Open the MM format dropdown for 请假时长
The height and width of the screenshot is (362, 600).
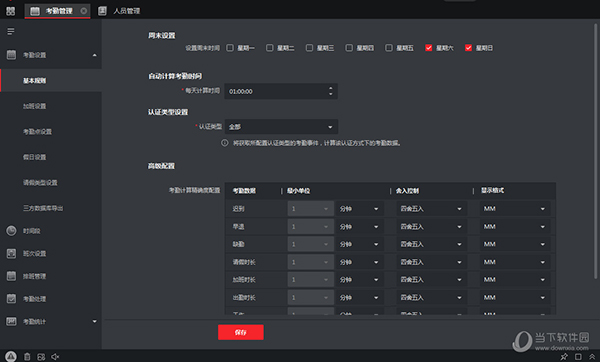click(x=515, y=262)
